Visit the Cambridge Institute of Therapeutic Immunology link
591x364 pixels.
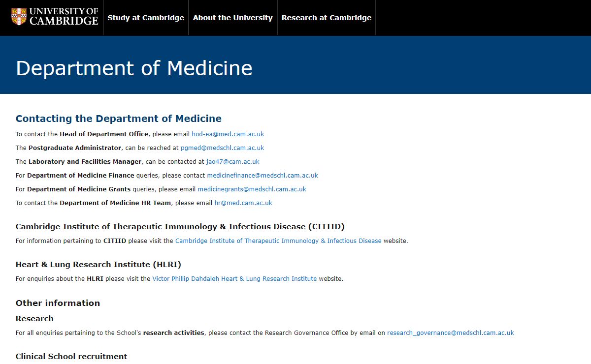(x=278, y=241)
